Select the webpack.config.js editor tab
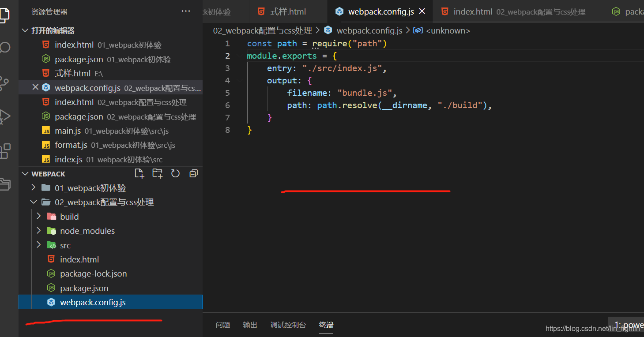The height and width of the screenshot is (337, 644). (380, 11)
